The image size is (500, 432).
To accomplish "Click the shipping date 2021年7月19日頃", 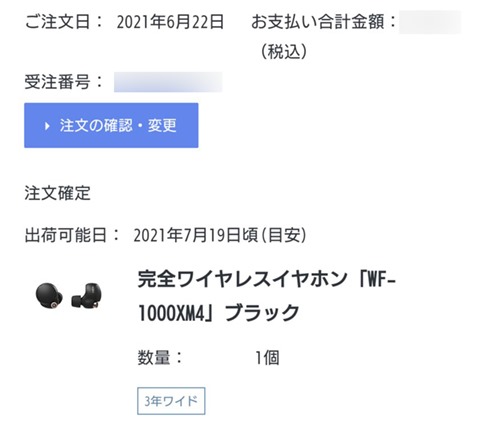I will pyautogui.click(x=196, y=235).
